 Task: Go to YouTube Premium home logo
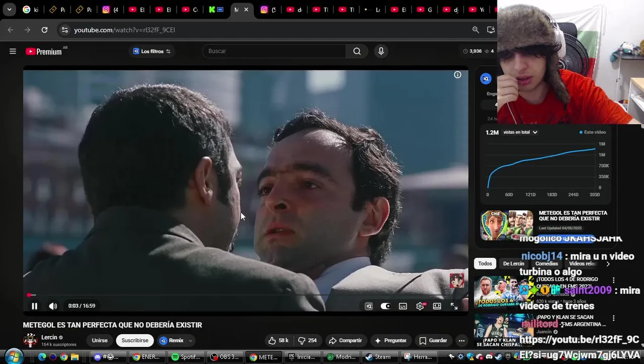point(44,51)
